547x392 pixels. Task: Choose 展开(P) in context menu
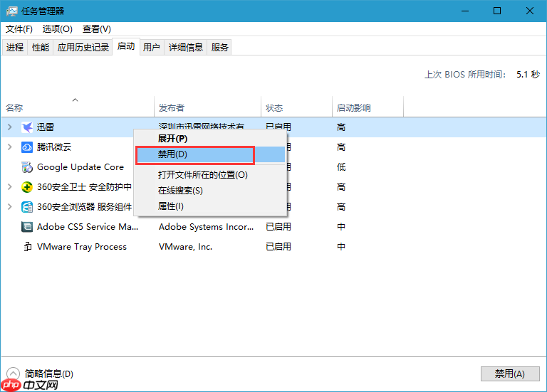coord(210,138)
